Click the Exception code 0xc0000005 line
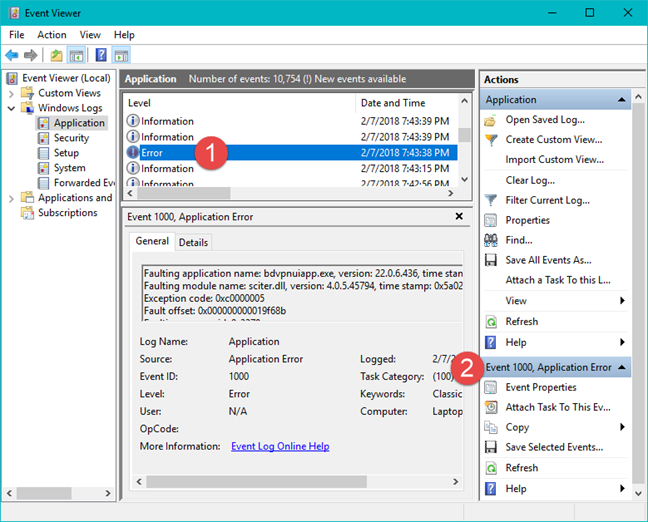Image resolution: width=648 pixels, height=522 pixels. (204, 298)
